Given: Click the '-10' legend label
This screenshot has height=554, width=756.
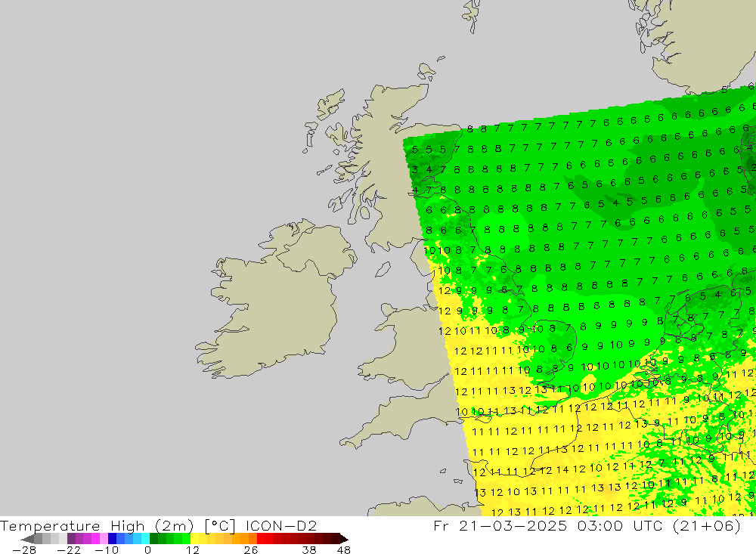Looking at the screenshot, I should coord(107,550).
